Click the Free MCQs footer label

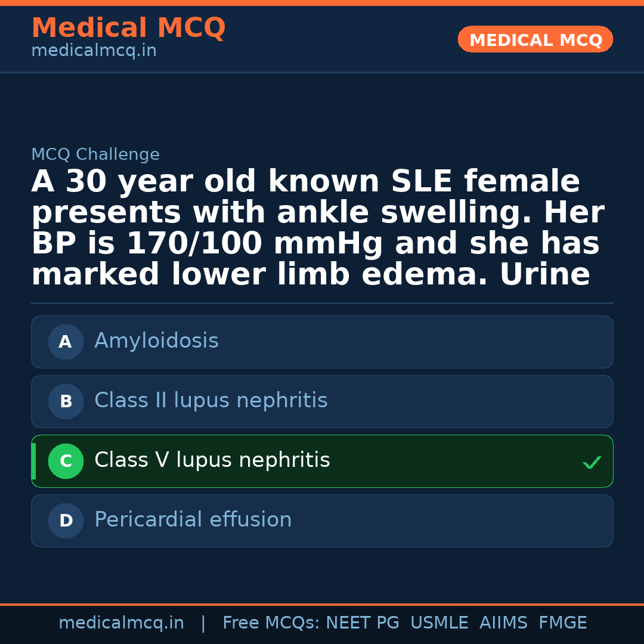[271, 623]
